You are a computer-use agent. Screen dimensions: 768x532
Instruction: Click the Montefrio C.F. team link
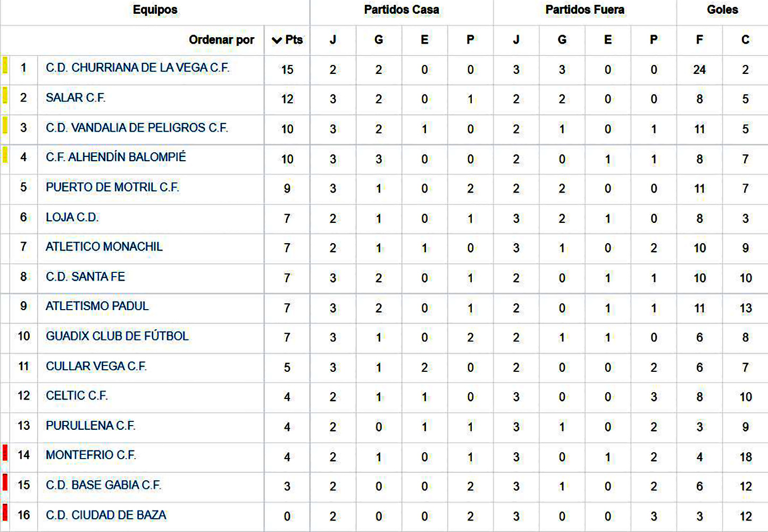click(x=91, y=455)
